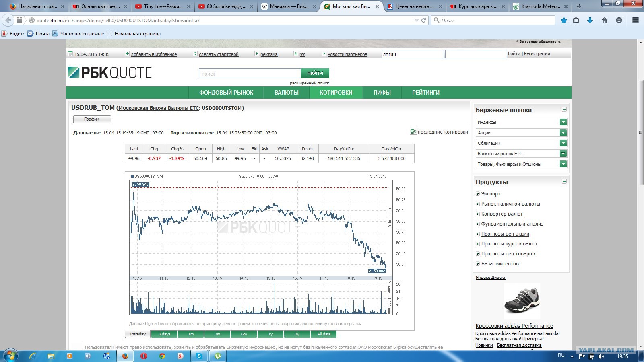Go back using the browser back arrow
The width and height of the screenshot is (644, 362).
(8, 20)
